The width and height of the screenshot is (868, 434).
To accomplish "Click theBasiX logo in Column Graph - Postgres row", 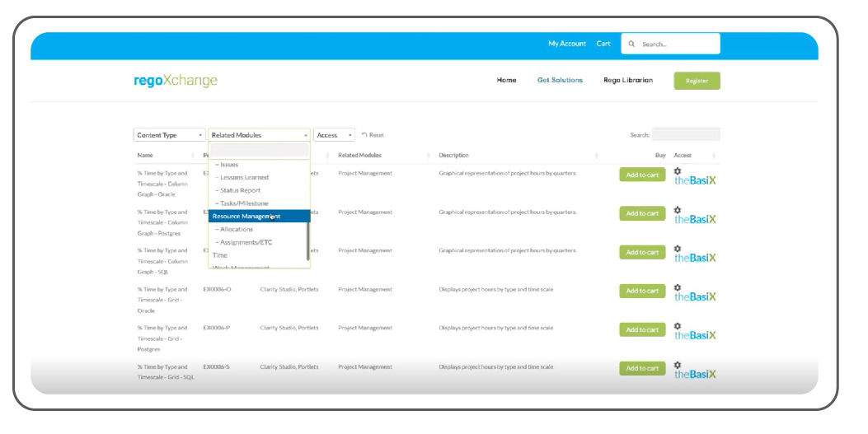I will click(x=695, y=219).
